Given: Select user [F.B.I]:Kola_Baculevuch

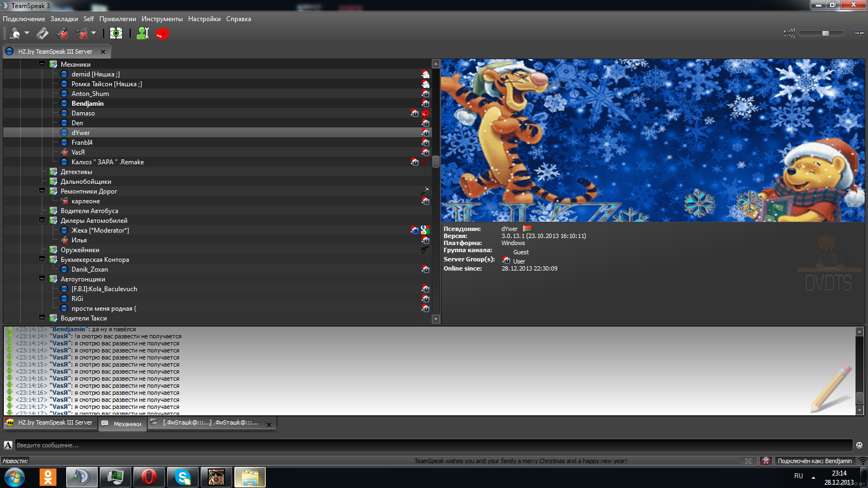Looking at the screenshot, I should (x=104, y=289).
